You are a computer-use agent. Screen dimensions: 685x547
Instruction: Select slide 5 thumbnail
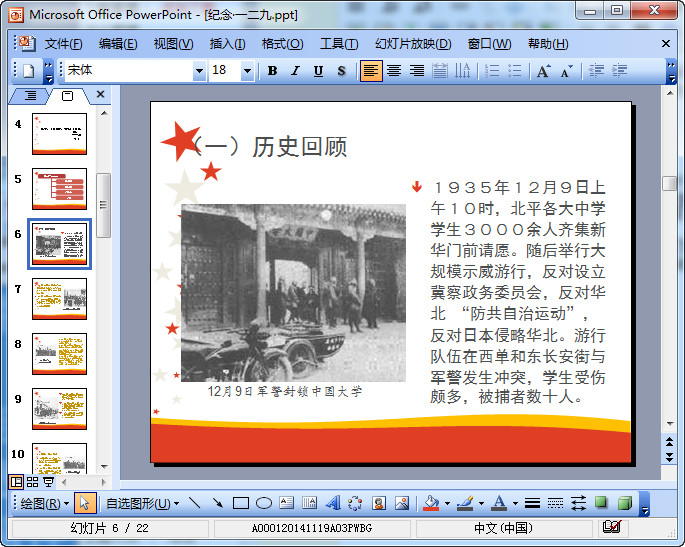coord(59,189)
